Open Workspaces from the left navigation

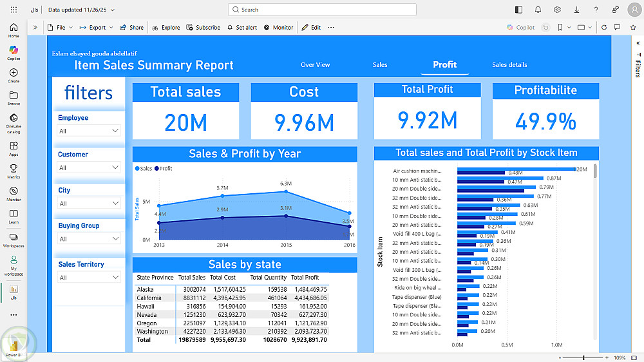point(14,238)
